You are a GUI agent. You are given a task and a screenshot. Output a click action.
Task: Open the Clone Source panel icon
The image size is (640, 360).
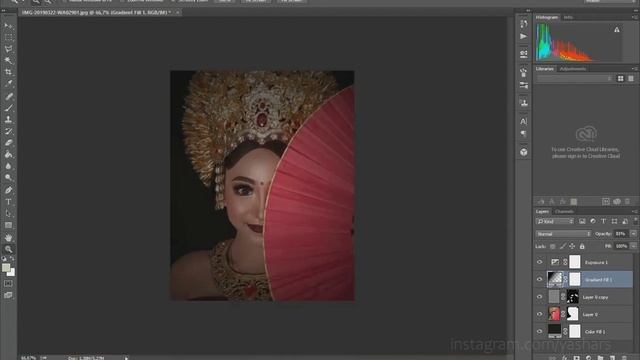[524, 103]
